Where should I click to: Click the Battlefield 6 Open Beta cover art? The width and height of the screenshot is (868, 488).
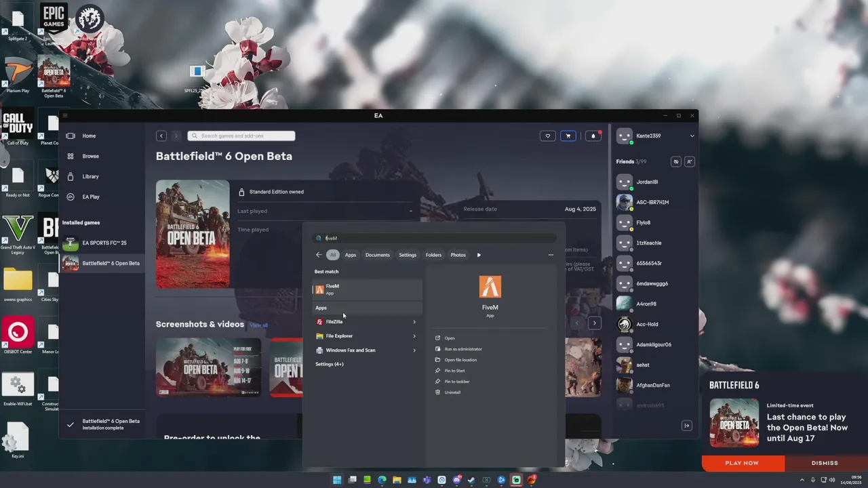click(x=193, y=234)
